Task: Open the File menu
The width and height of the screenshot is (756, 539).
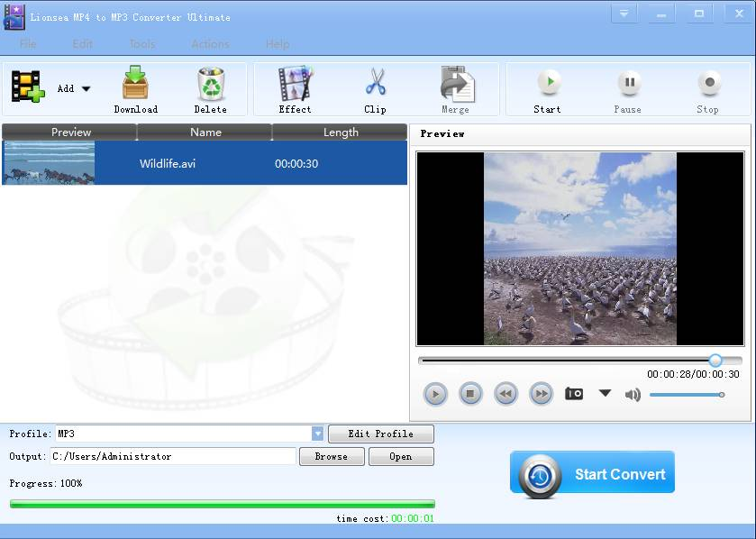Action: coord(28,44)
